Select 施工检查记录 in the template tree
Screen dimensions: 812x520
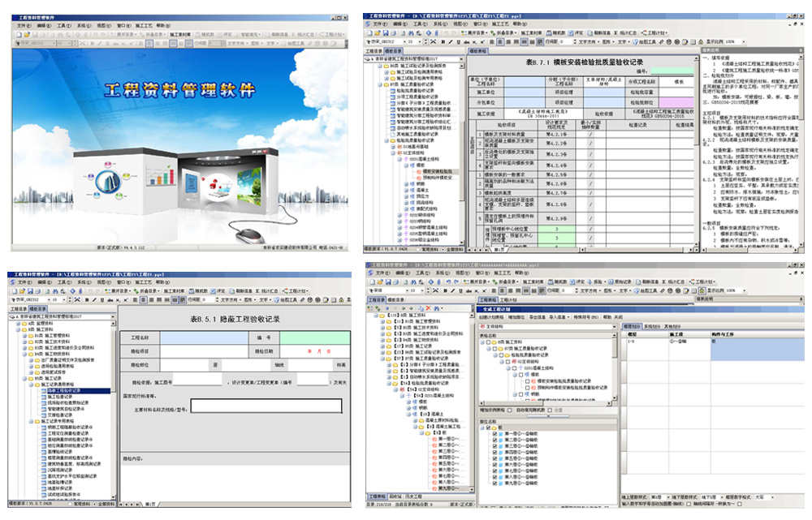pos(59,397)
